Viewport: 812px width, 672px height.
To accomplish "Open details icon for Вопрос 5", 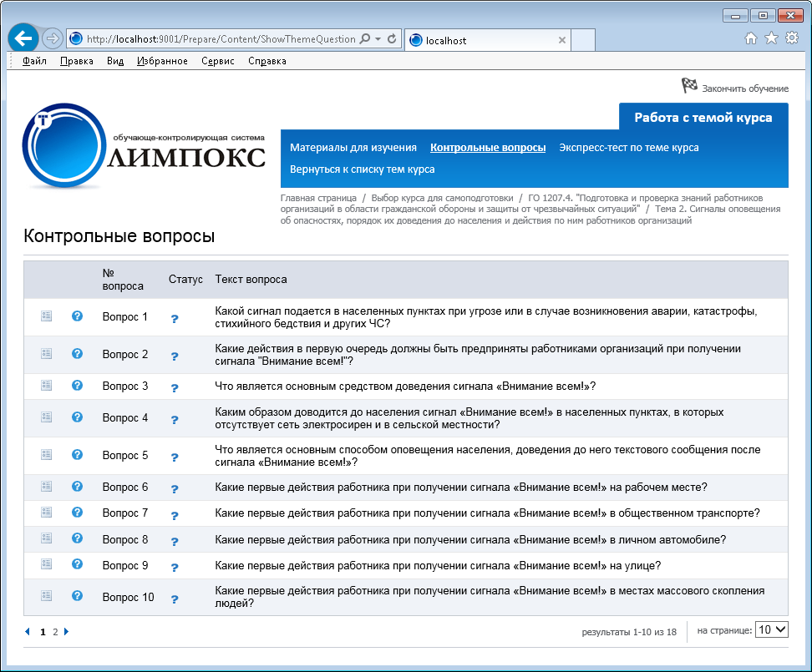I will click(46, 454).
